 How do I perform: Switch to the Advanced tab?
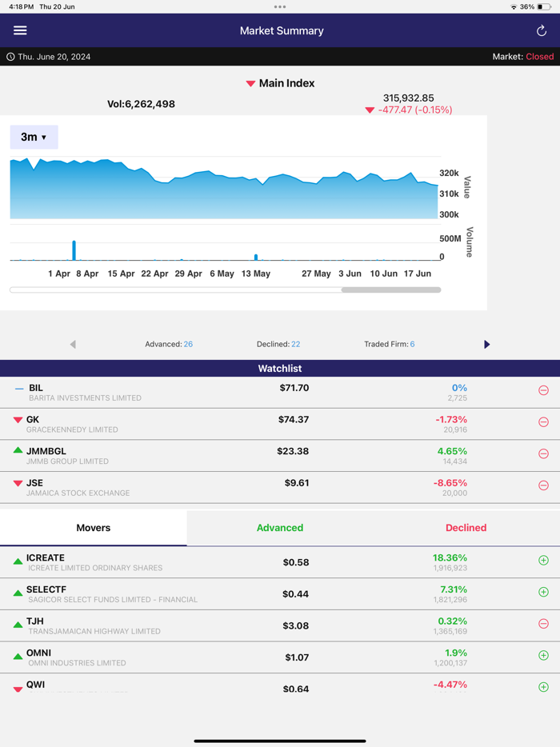279,528
